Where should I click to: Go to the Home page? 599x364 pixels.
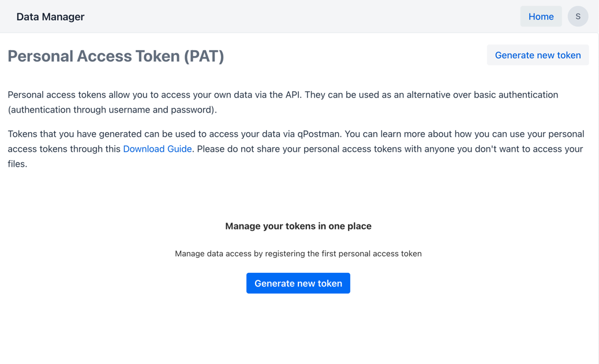coord(541,17)
